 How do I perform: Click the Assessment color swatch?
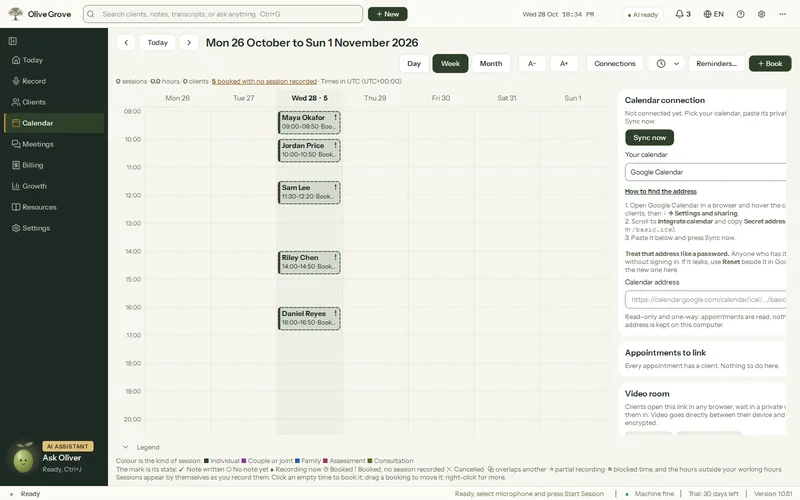(326, 461)
